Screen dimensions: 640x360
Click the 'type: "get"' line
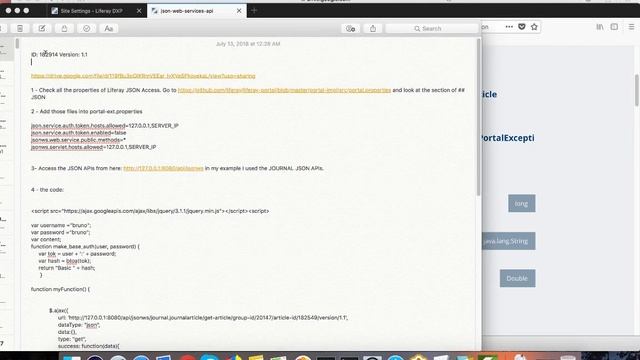tap(72, 339)
